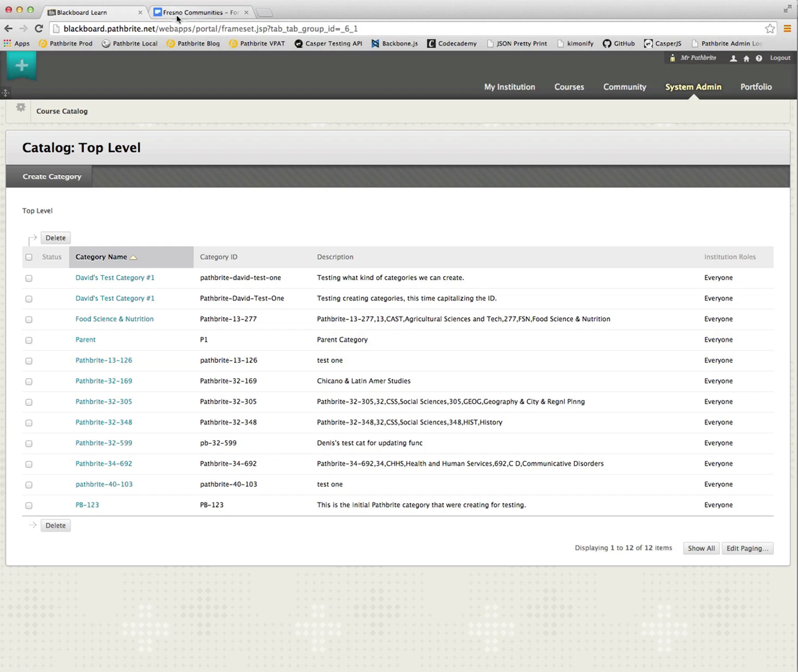Tick the PB-123 row checkbox
This screenshot has width=798, height=672.
coord(29,505)
